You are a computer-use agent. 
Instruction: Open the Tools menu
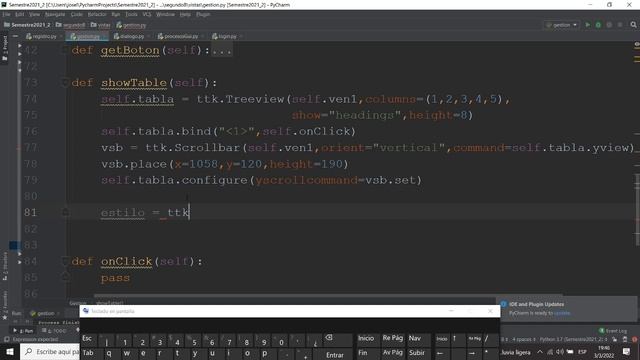pyautogui.click(x=131, y=14)
